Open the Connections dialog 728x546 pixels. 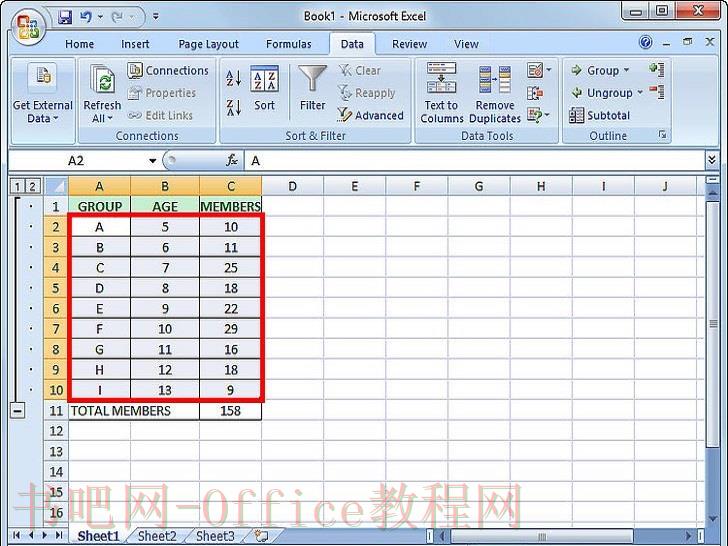pyautogui.click(x=168, y=71)
